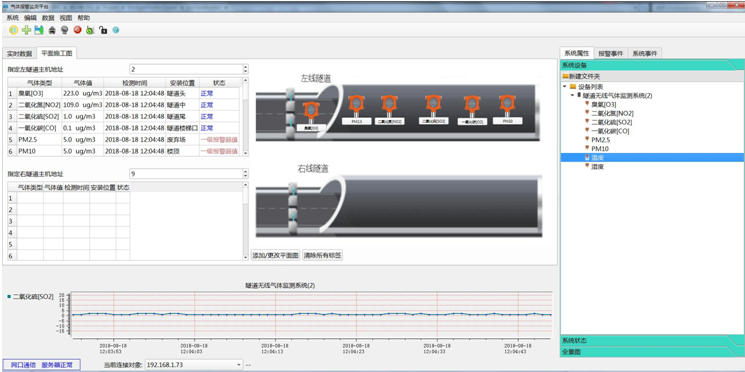
Task: Open the 数据 menu
Action: 48,18
